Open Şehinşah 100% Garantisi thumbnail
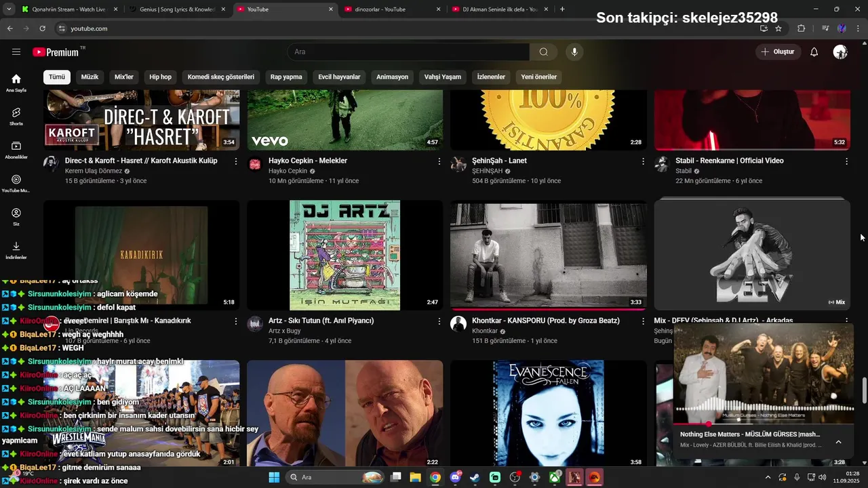Image resolution: width=868 pixels, height=488 pixels. [x=548, y=119]
